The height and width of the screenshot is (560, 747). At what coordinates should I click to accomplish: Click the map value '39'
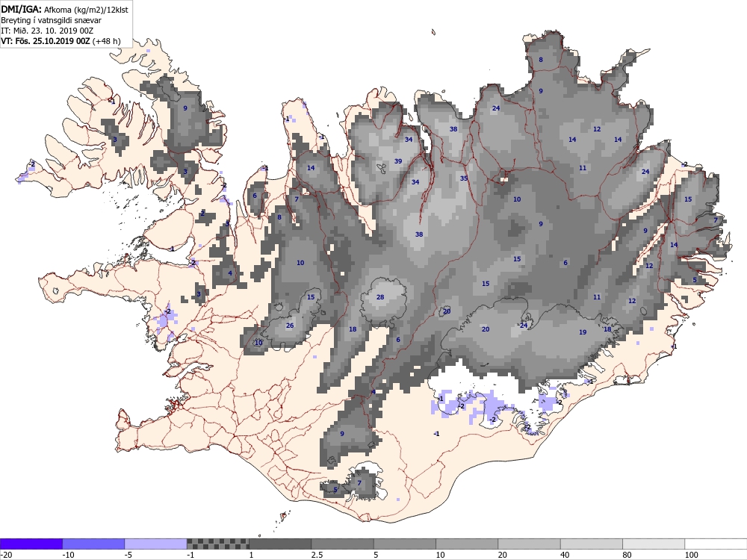(398, 161)
